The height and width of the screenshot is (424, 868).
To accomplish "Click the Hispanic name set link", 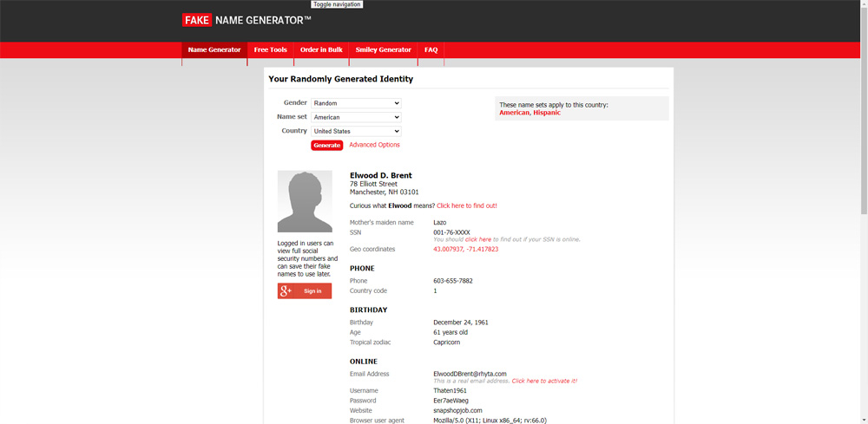I will click(547, 113).
